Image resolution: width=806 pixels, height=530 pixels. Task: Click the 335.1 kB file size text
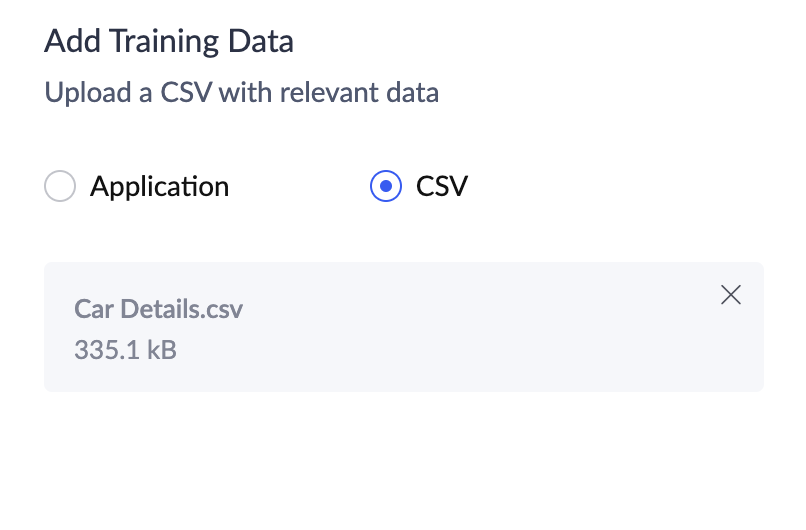(x=125, y=350)
